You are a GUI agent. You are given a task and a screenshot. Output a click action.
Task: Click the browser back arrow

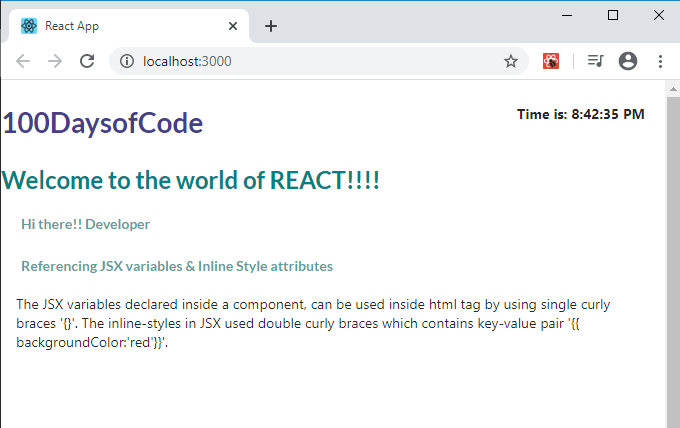[23, 61]
